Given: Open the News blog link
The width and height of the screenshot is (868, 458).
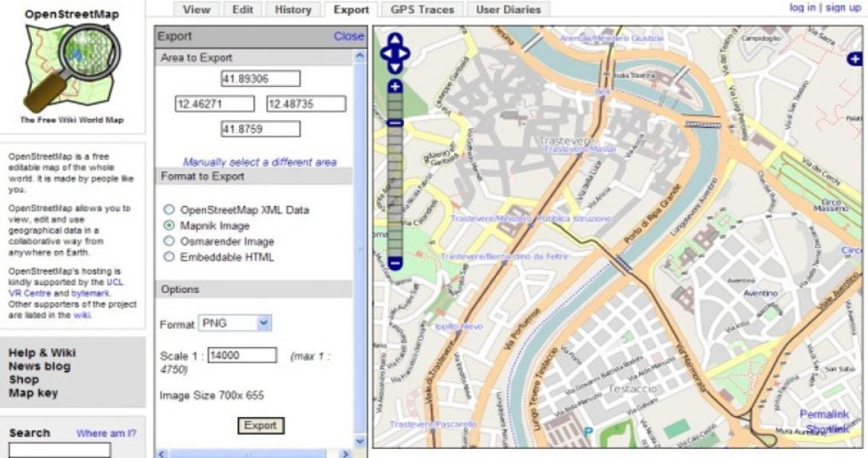Looking at the screenshot, I should point(39,366).
